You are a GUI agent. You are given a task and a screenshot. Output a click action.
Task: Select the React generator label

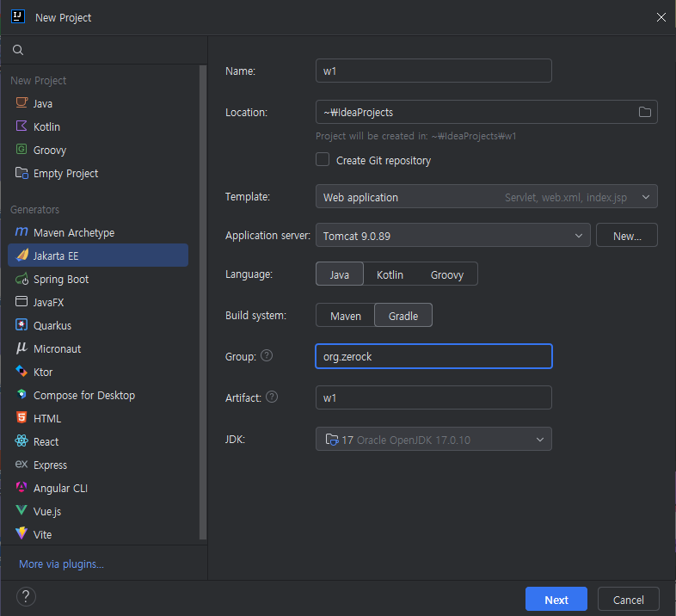tap(46, 441)
